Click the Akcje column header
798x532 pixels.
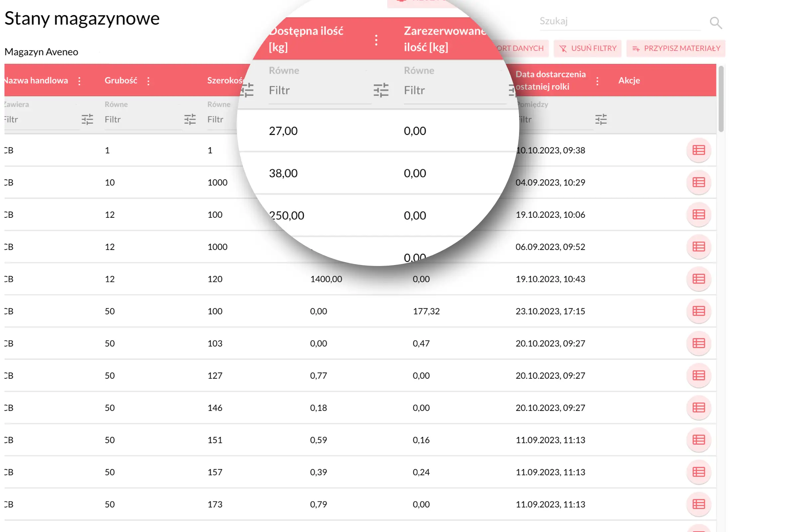(629, 81)
